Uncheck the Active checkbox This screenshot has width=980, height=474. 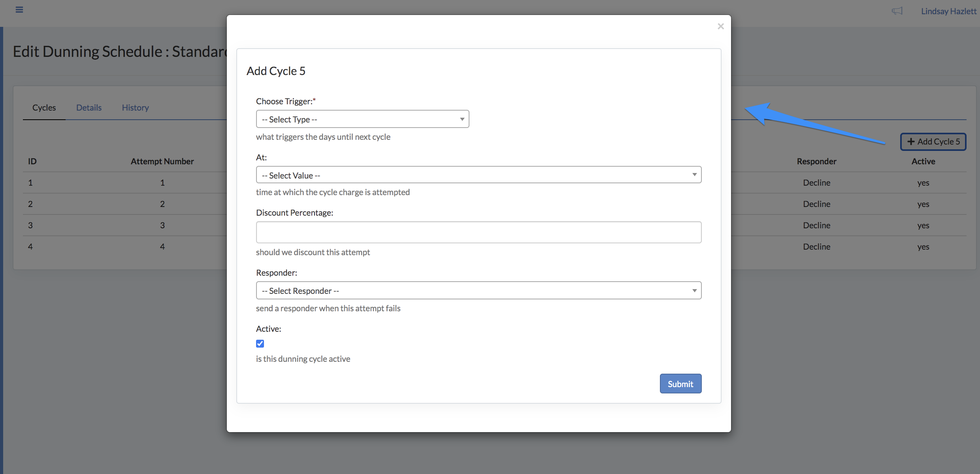tap(260, 344)
